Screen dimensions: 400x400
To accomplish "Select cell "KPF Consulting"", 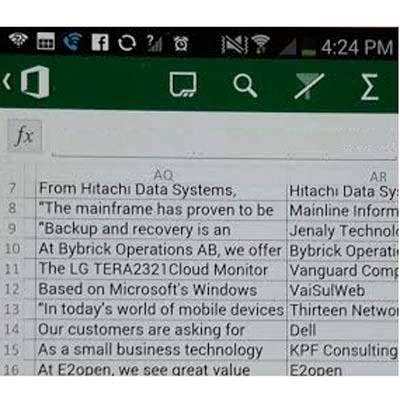I will [343, 350].
